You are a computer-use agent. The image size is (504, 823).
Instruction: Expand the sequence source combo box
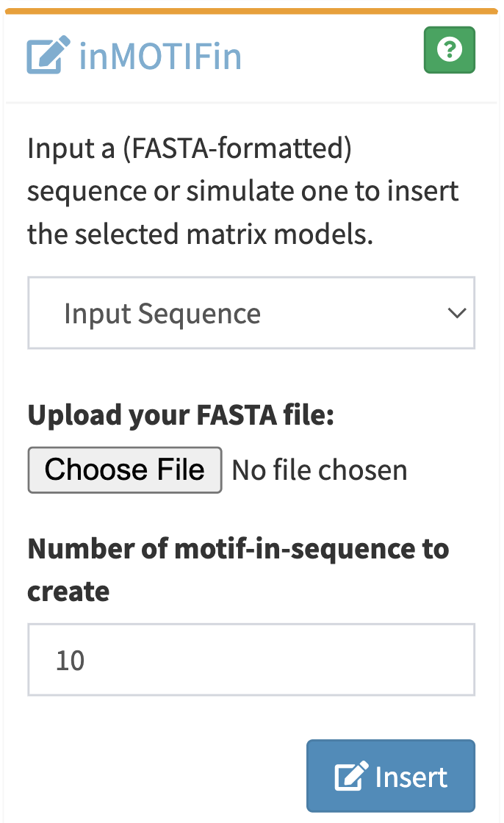point(251,313)
